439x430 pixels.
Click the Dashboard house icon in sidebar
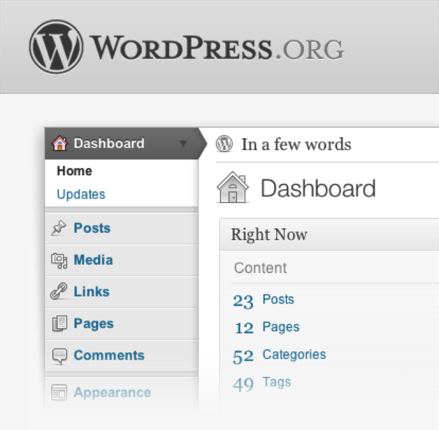click(60, 143)
